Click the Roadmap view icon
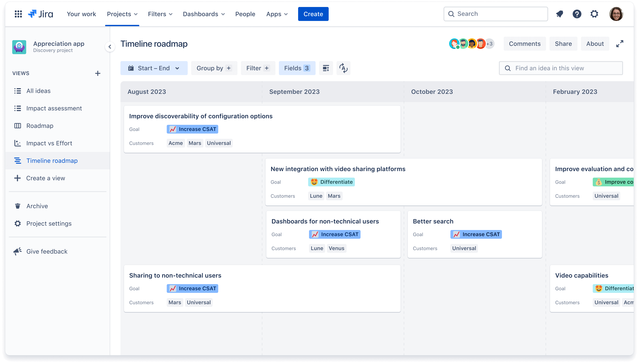 [x=17, y=125]
